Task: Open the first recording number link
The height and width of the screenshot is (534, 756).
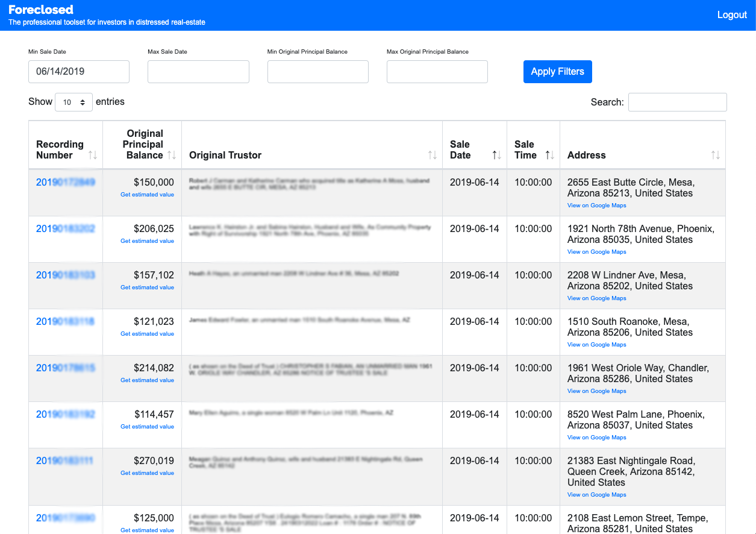Action: click(65, 182)
